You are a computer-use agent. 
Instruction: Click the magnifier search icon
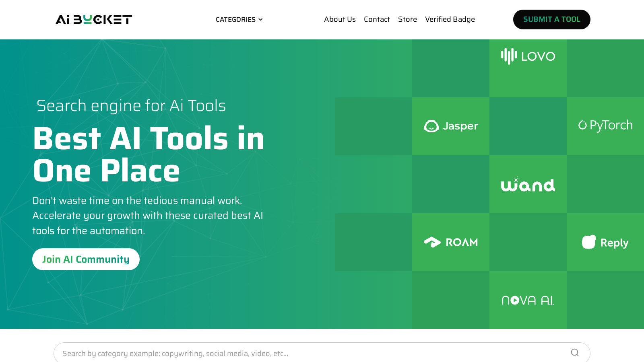[x=575, y=352]
